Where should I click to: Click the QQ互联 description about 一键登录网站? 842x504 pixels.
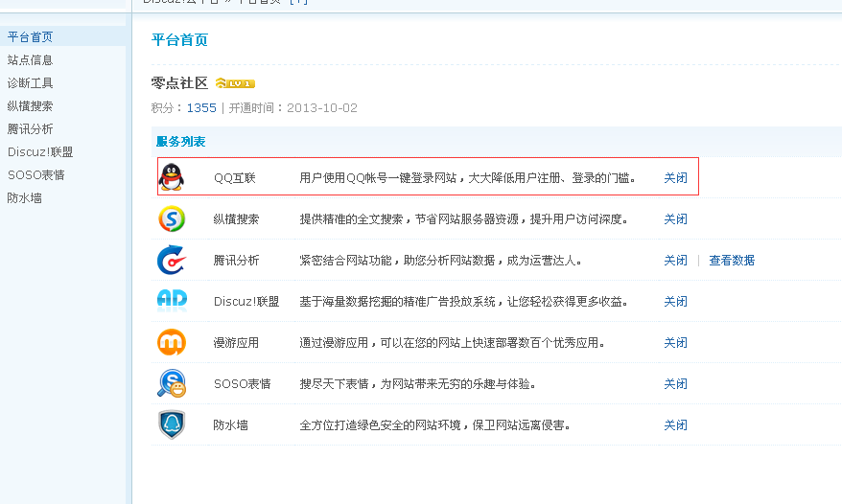(x=468, y=177)
